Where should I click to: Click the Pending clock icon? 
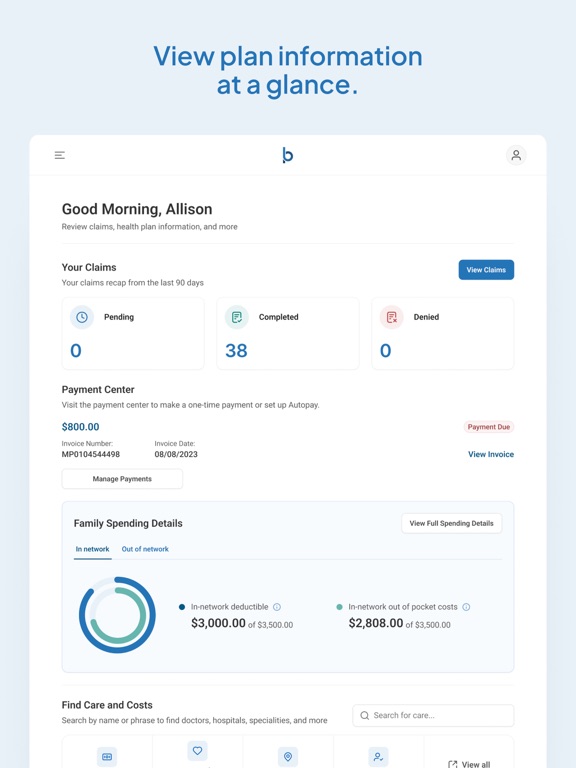click(x=82, y=317)
